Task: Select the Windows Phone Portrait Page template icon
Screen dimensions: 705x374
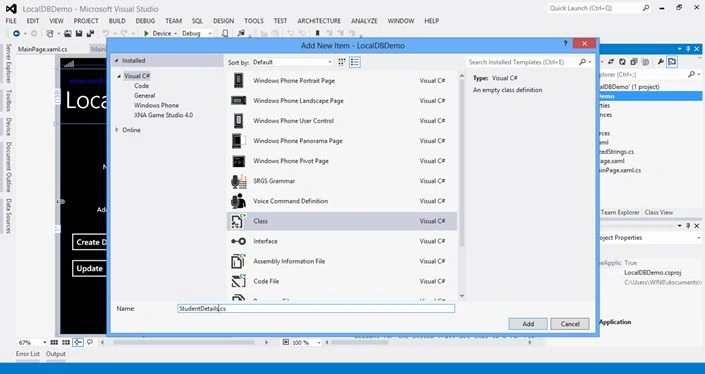Action: click(x=238, y=80)
